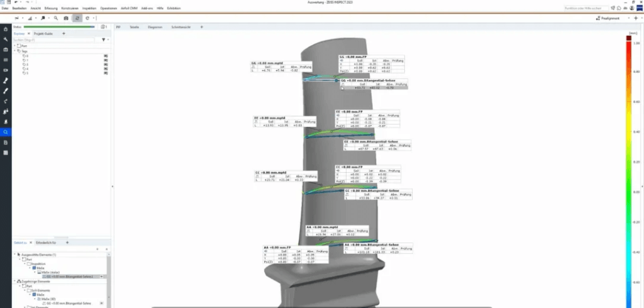644x308 pixels.
Task: Open the Hilfe menu
Action: click(160, 8)
